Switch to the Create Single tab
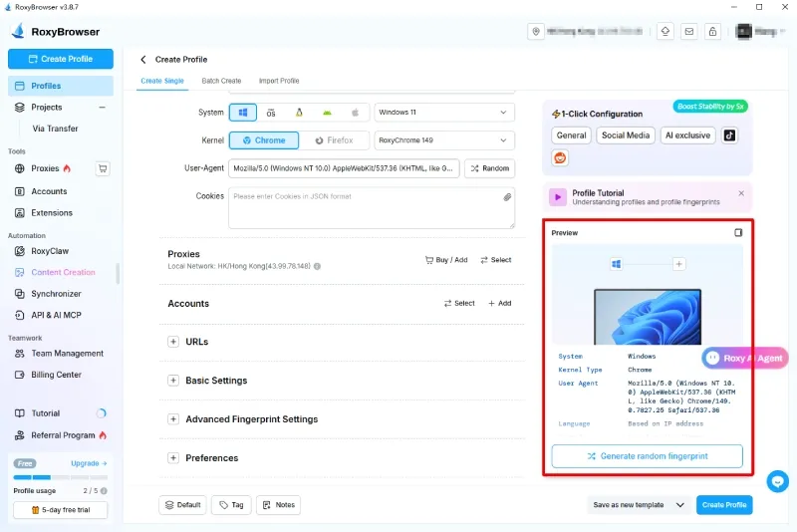The width and height of the screenshot is (797, 532). [162, 81]
